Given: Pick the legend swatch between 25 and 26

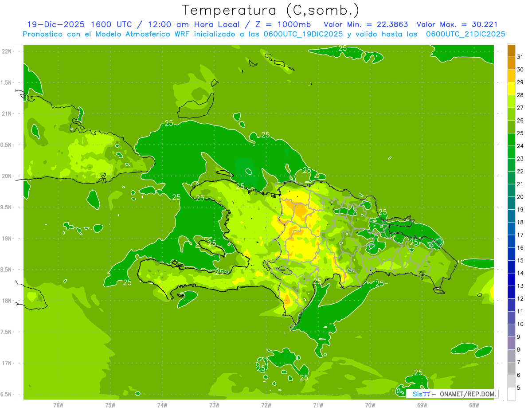Looking at the screenshot, I should (x=511, y=127).
